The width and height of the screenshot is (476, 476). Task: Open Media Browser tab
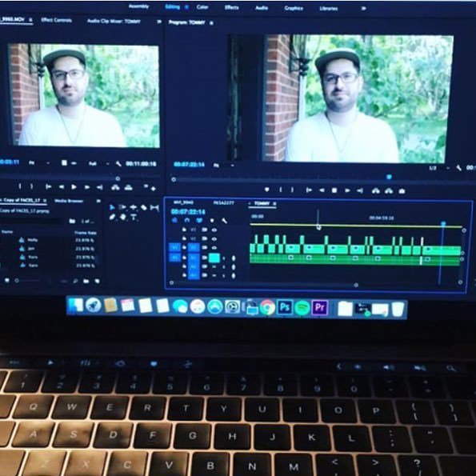pos(69,201)
